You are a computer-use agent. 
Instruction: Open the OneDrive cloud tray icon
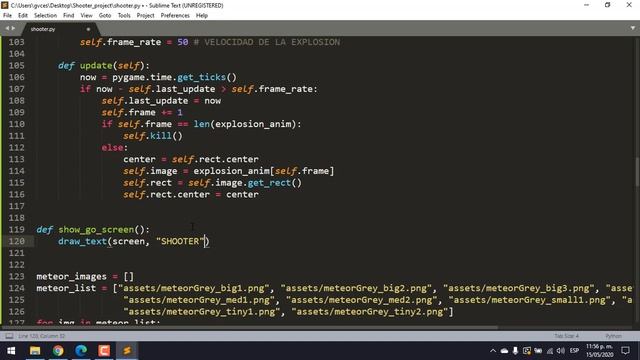(504, 351)
